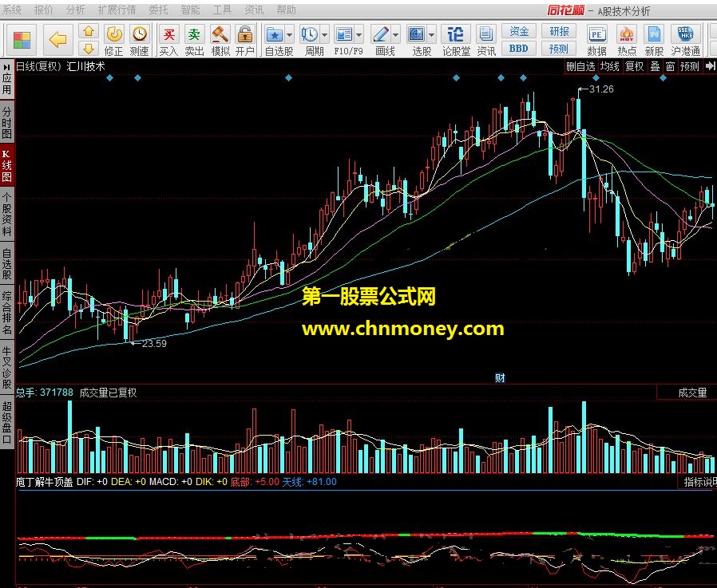Image resolution: width=717 pixels, height=588 pixels.
Task: Click the 窗 window button
Action: [x=670, y=67]
